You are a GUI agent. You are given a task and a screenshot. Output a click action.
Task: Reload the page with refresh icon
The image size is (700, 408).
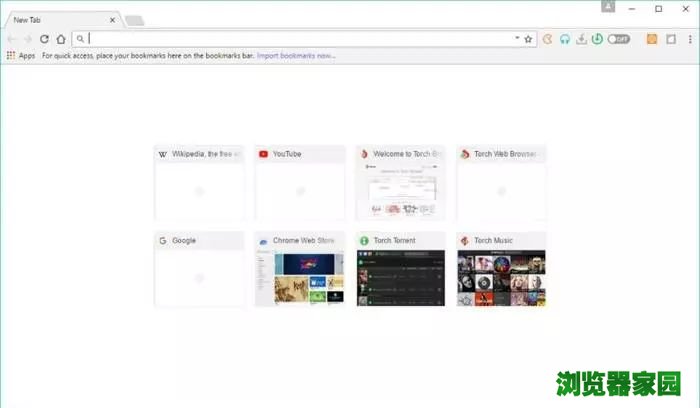point(44,39)
